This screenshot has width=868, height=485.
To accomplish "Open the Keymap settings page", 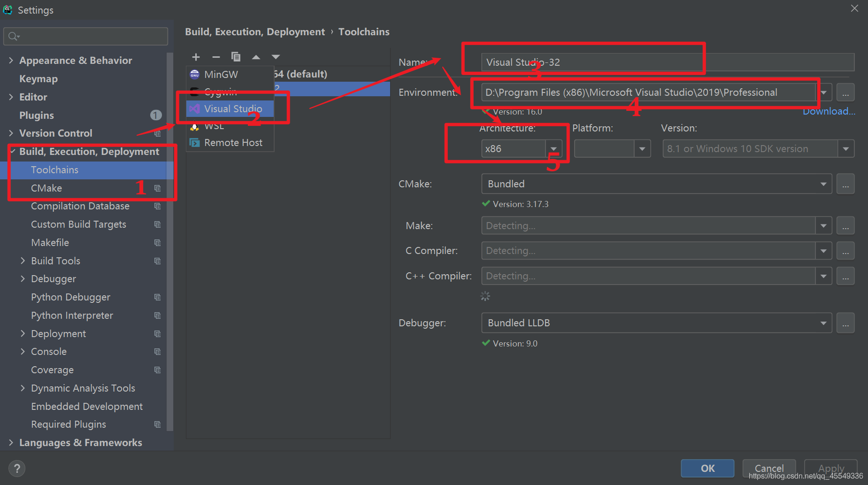I will (x=38, y=78).
